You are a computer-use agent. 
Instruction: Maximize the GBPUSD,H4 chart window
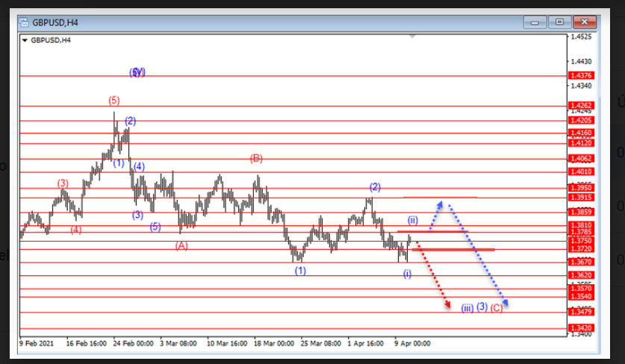[555, 22]
